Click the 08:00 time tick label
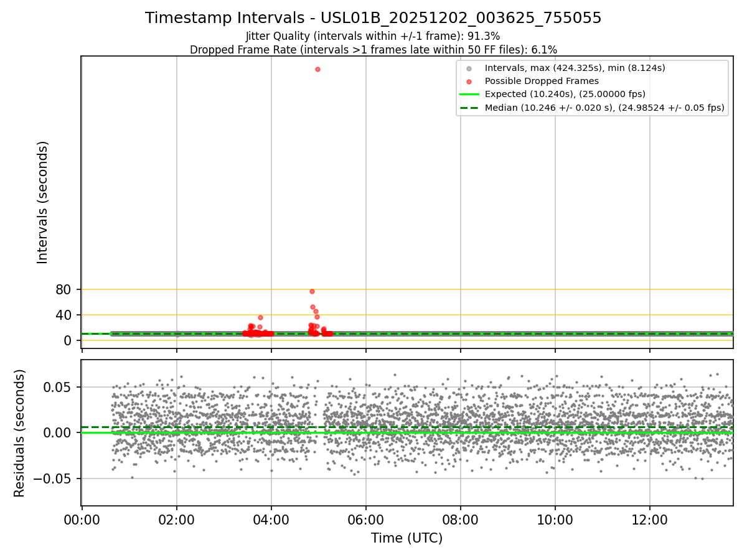 tap(461, 520)
